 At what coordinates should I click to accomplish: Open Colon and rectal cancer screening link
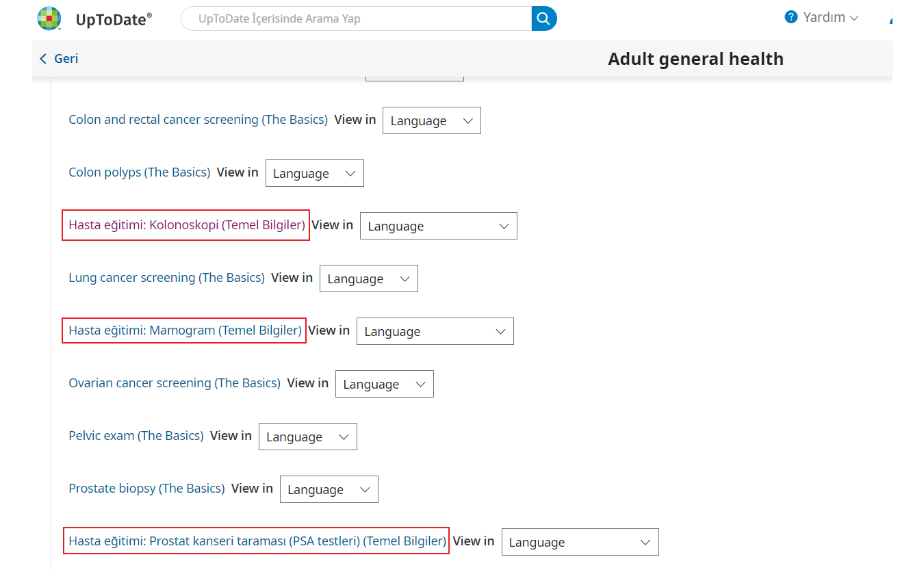click(198, 120)
